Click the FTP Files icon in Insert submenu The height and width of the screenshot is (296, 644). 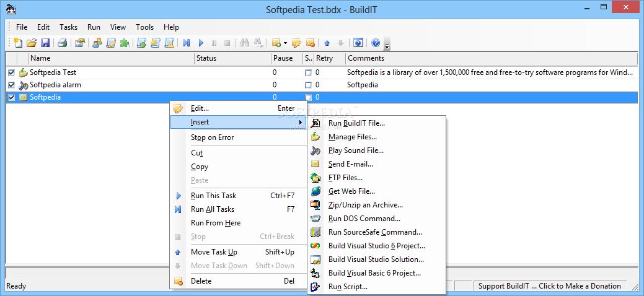(x=315, y=178)
